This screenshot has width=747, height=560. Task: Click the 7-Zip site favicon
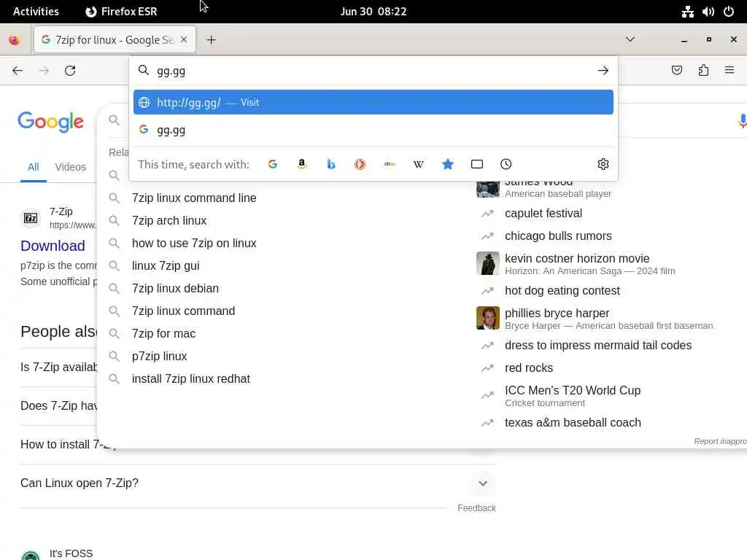pyautogui.click(x=31, y=218)
